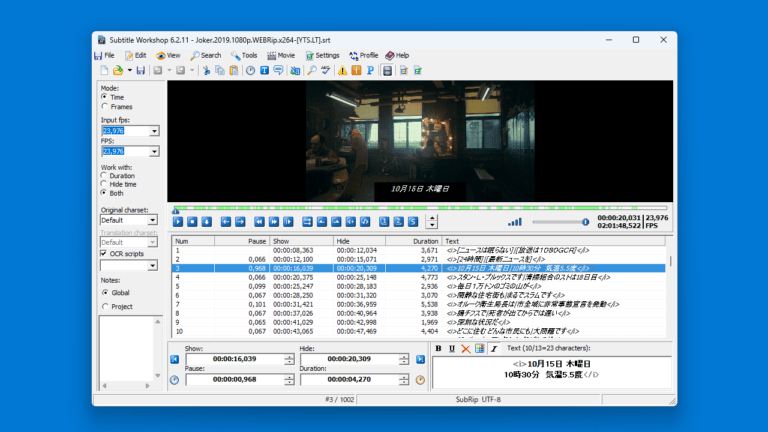This screenshot has width=768, height=432.
Task: Click the Copy icon in the toolbar
Action: coord(220,71)
